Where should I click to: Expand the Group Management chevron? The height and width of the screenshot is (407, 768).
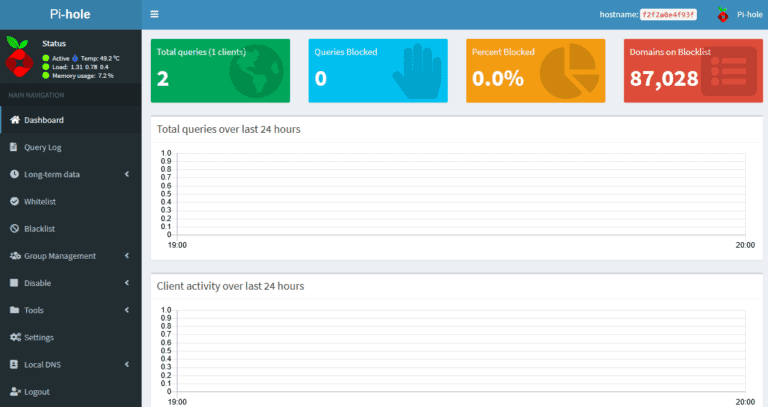click(x=127, y=255)
